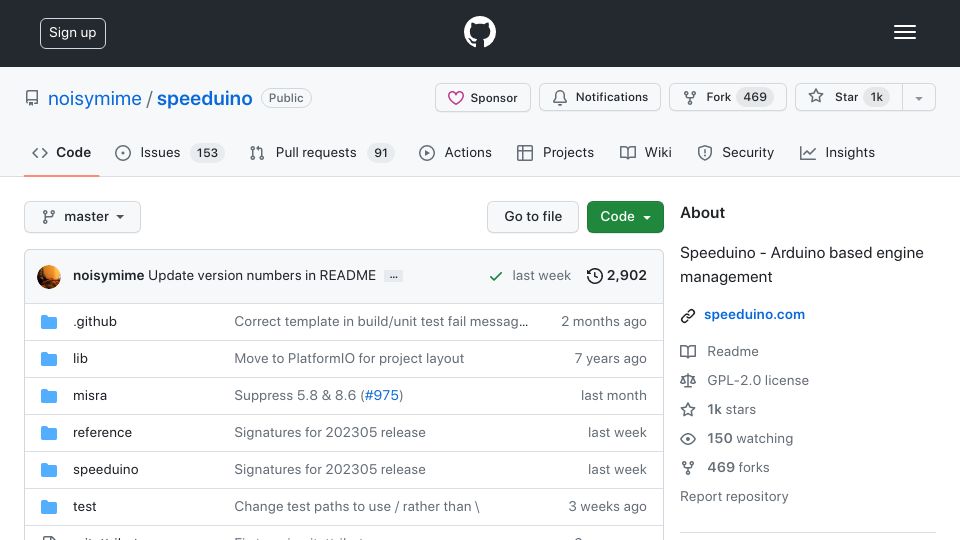Switch to the Issues tab
Viewport: 960px width, 540px height.
(x=170, y=152)
